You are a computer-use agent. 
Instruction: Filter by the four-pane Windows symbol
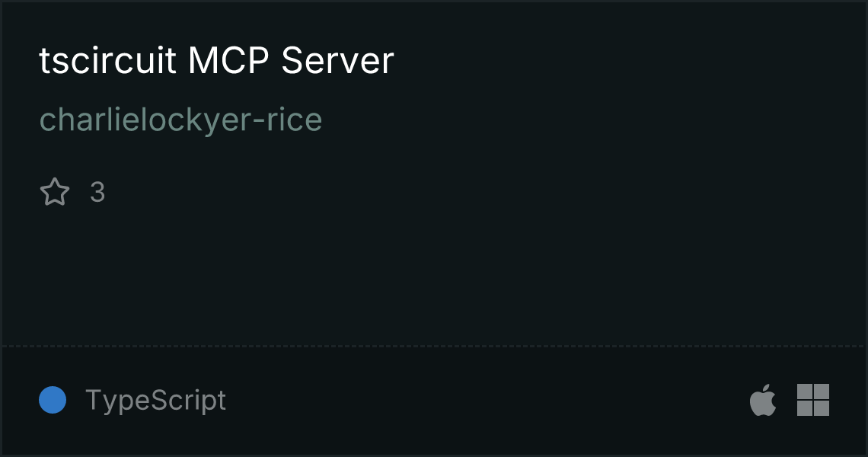tap(813, 400)
